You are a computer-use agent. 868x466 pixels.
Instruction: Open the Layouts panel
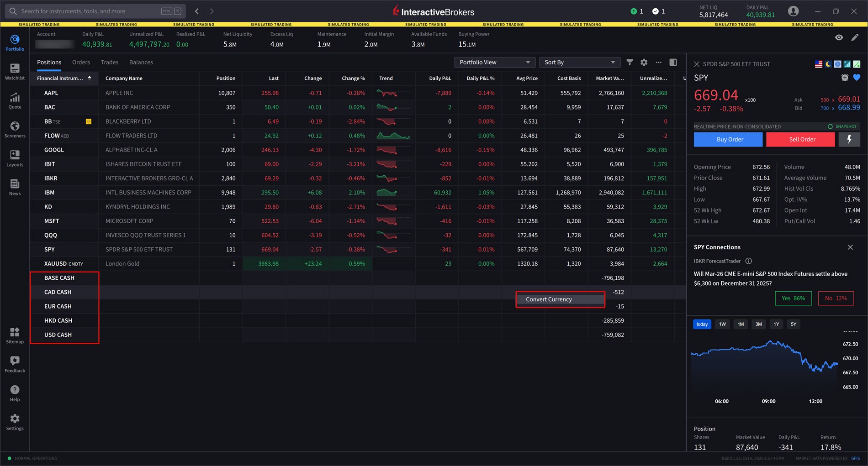click(x=15, y=157)
